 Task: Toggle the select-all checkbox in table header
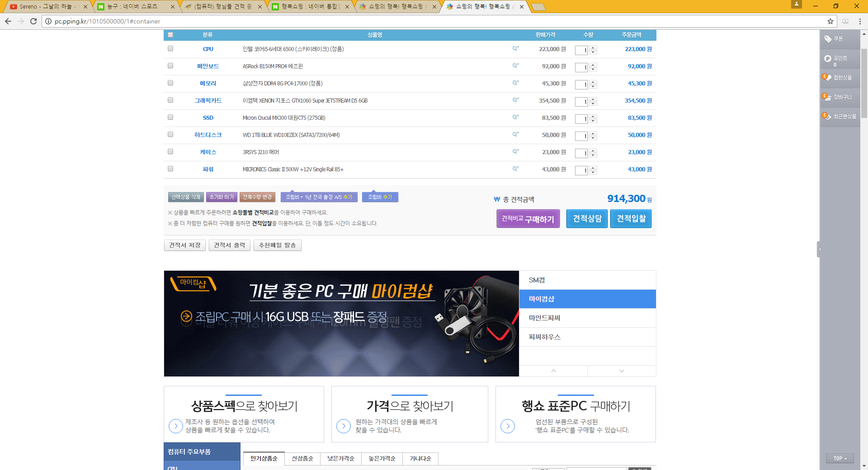pyautogui.click(x=170, y=35)
